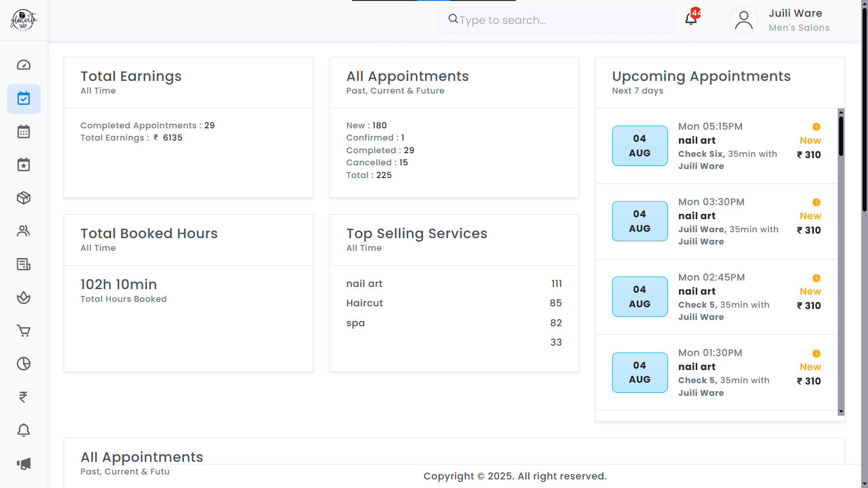Click the rupee payments sidebar icon
This screenshot has height=488, width=868.
[x=24, y=397]
